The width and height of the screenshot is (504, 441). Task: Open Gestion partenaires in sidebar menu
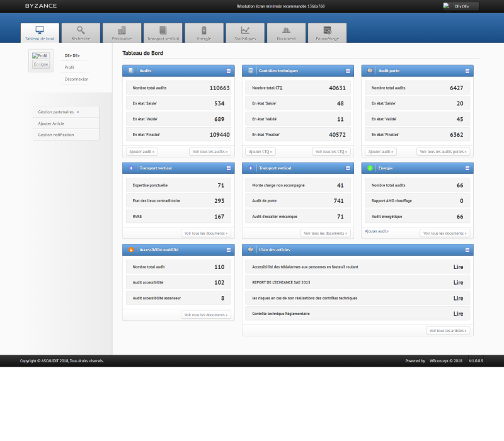point(56,112)
